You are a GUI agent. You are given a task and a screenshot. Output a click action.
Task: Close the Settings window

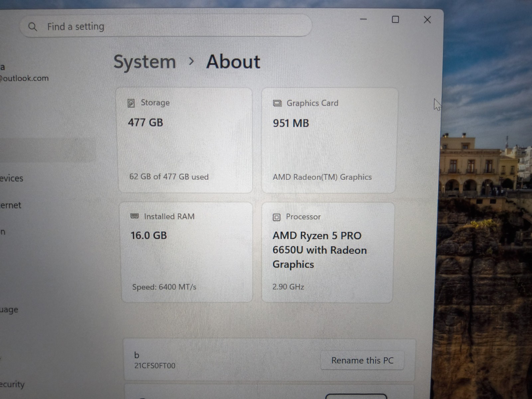[427, 20]
